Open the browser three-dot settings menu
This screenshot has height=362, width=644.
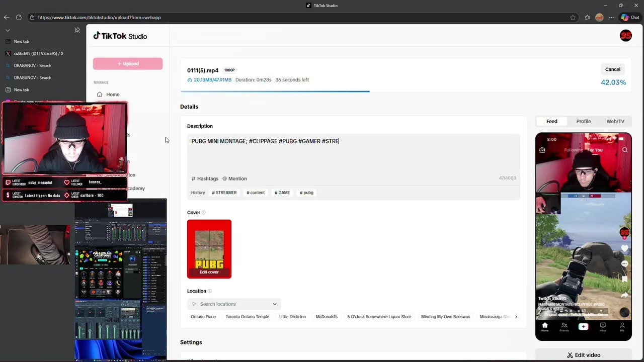pyautogui.click(x=611, y=17)
